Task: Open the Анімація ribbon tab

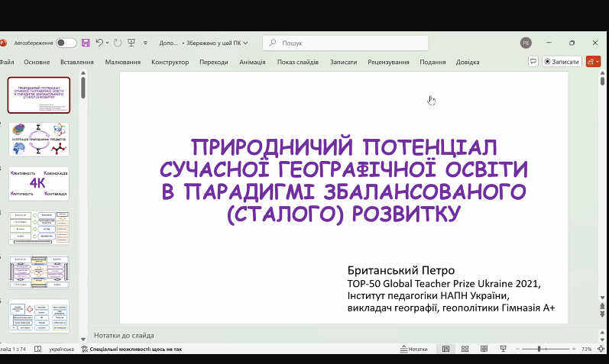Action: pos(252,62)
